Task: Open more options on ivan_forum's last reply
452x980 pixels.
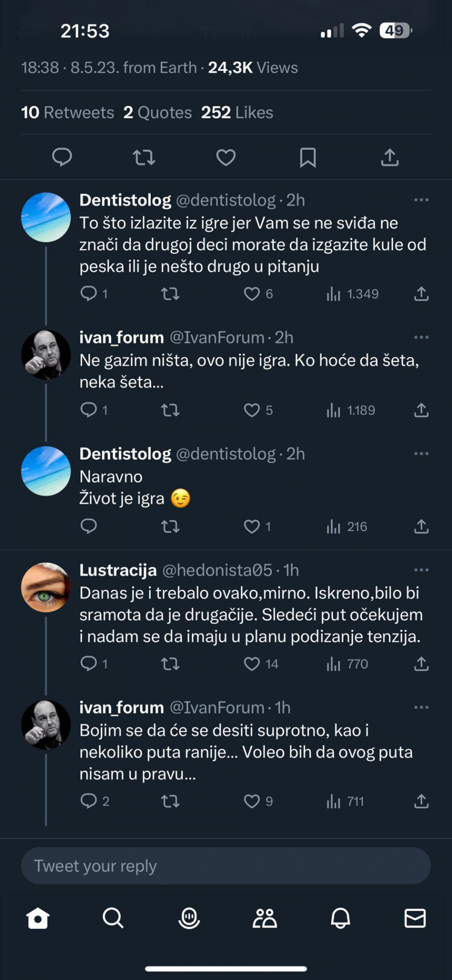Action: click(421, 707)
